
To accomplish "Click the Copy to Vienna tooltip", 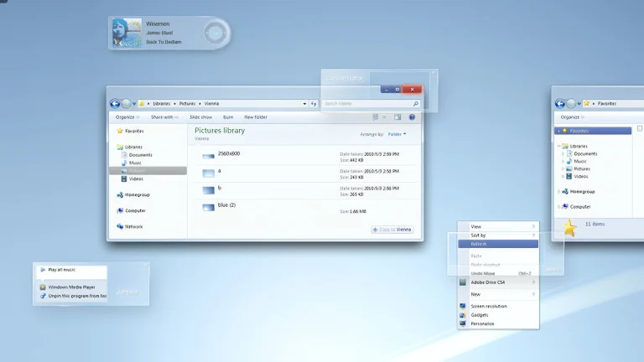I will pos(392,230).
